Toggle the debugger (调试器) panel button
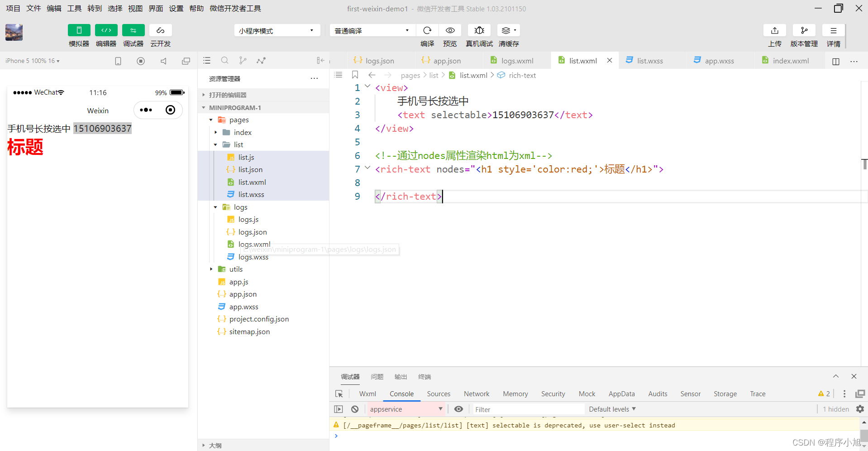This screenshot has width=868, height=451. tap(133, 30)
